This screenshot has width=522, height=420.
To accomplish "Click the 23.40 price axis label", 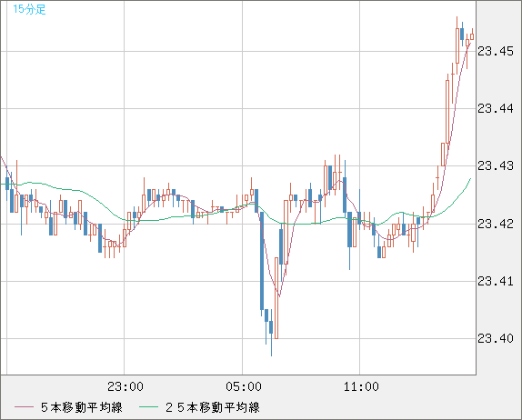I will (x=496, y=339).
